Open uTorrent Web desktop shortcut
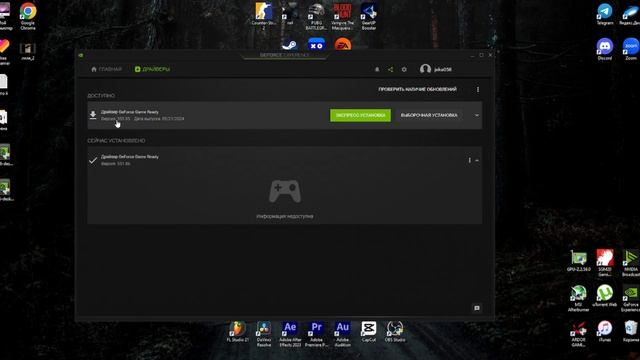Viewport: 640px width, 360px height. click(604, 296)
